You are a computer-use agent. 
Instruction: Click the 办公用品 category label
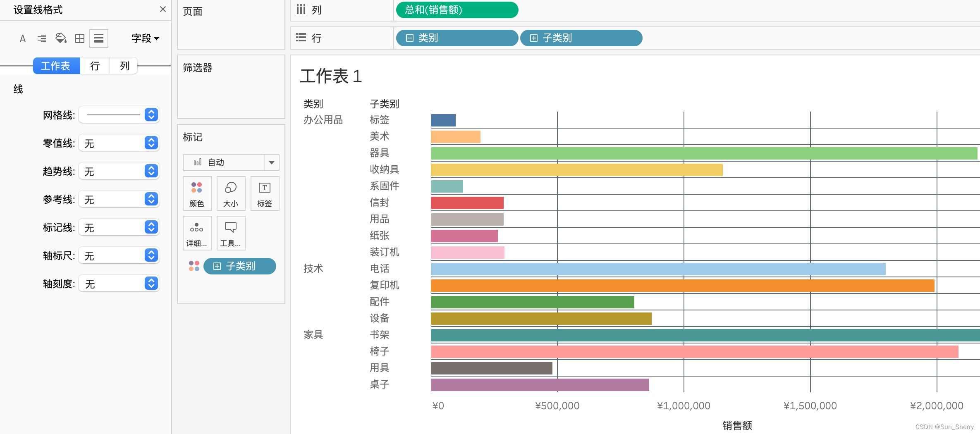click(x=323, y=120)
